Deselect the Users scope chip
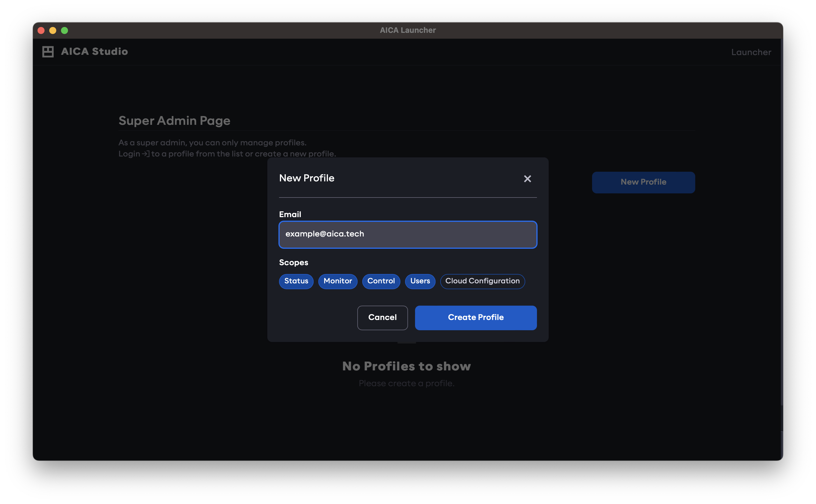Viewport: 816px width, 504px height. (420, 281)
